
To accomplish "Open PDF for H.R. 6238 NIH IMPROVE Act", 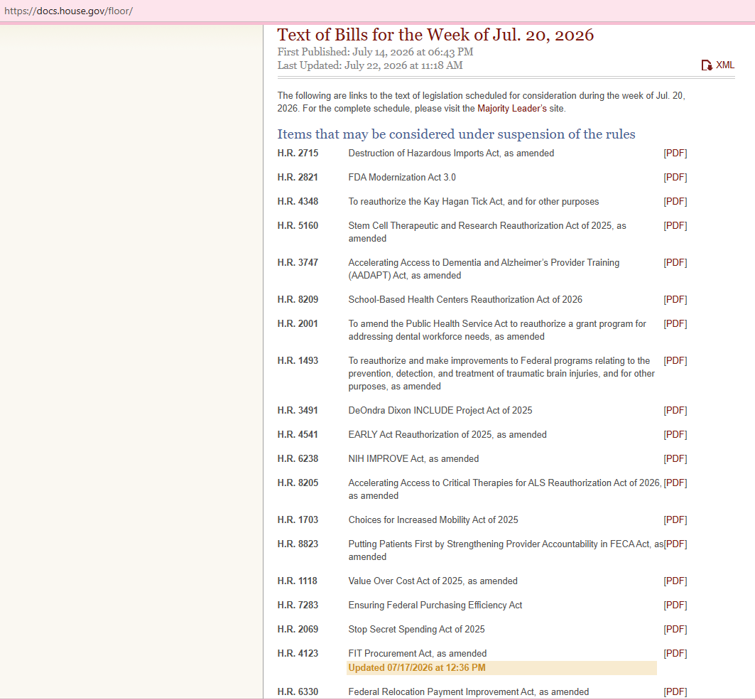I will pos(675,458).
